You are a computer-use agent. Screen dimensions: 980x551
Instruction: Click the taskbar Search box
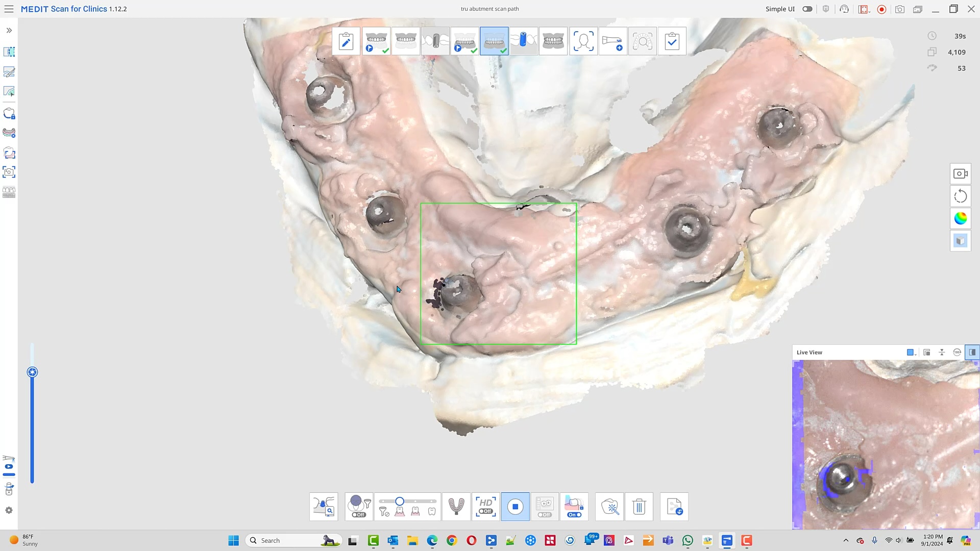pos(293,540)
